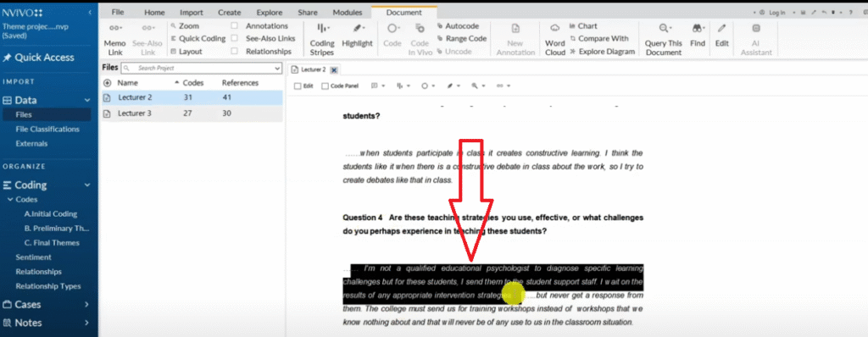The width and height of the screenshot is (868, 337).
Task: Switch to the Home tab
Action: tap(154, 12)
